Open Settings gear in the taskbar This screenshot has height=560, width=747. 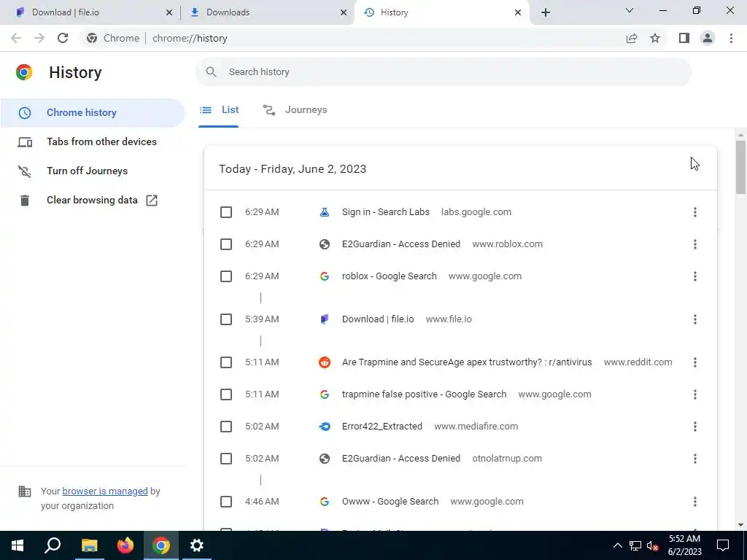pyautogui.click(x=197, y=545)
